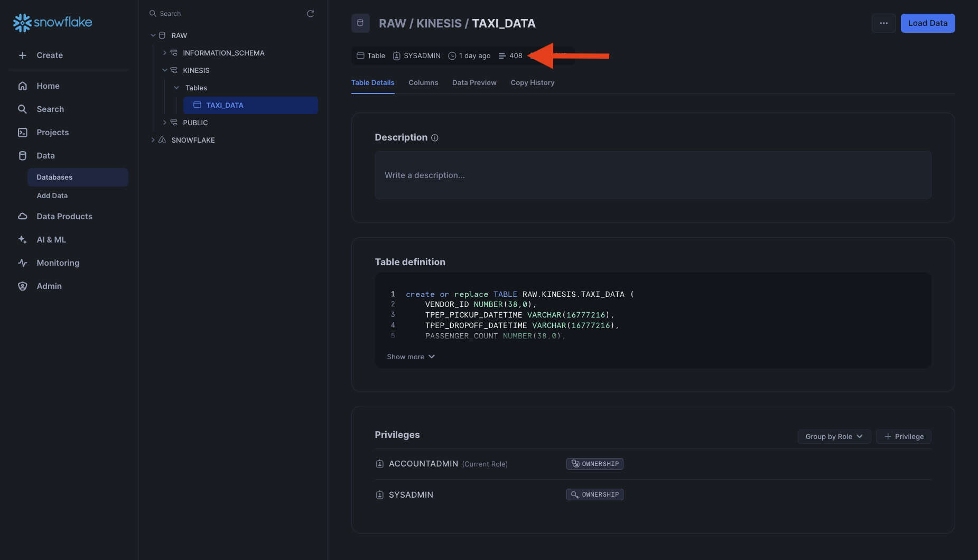Screen dimensions: 978x560
Task: Click the AI & ML sparkle icon
Action: click(x=22, y=239)
